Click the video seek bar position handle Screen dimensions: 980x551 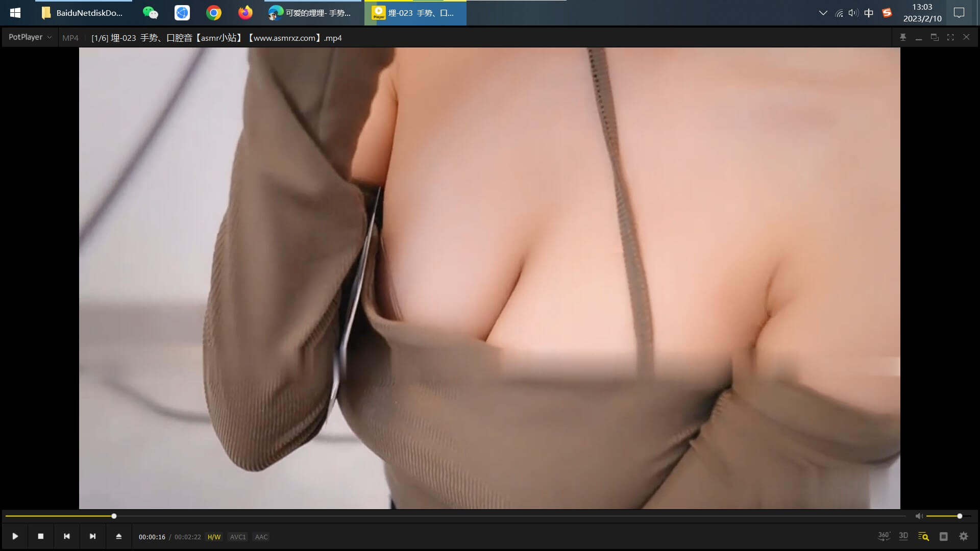click(x=114, y=516)
